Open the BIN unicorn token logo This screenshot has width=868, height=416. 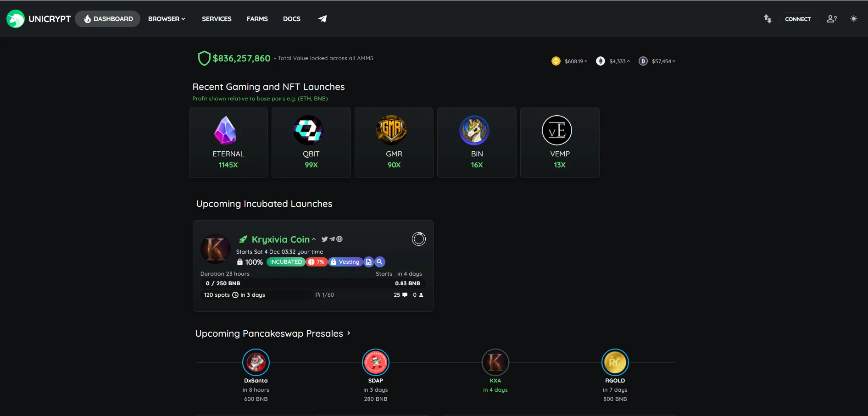pos(474,130)
